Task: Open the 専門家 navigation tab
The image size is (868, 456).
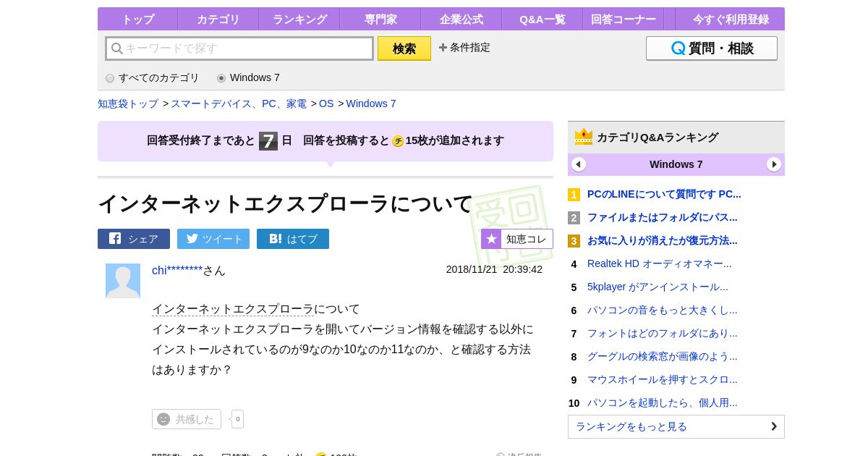Action: [380, 20]
